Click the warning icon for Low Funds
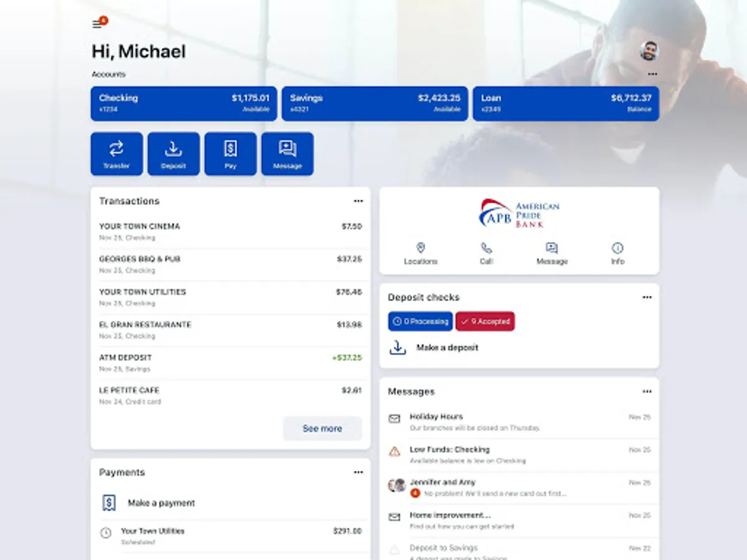The height and width of the screenshot is (560, 747). [394, 452]
